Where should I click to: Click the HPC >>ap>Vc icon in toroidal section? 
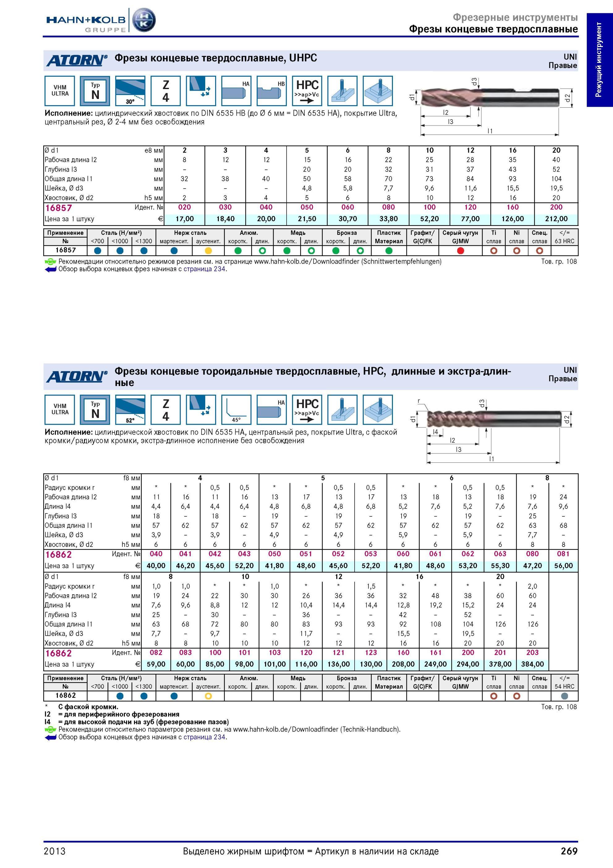click(x=307, y=410)
